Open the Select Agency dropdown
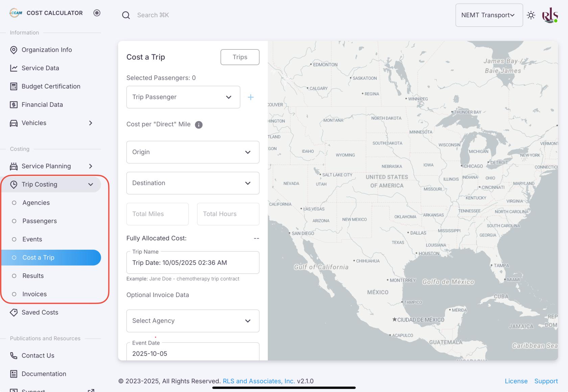This screenshot has width=568, height=392. click(x=193, y=321)
